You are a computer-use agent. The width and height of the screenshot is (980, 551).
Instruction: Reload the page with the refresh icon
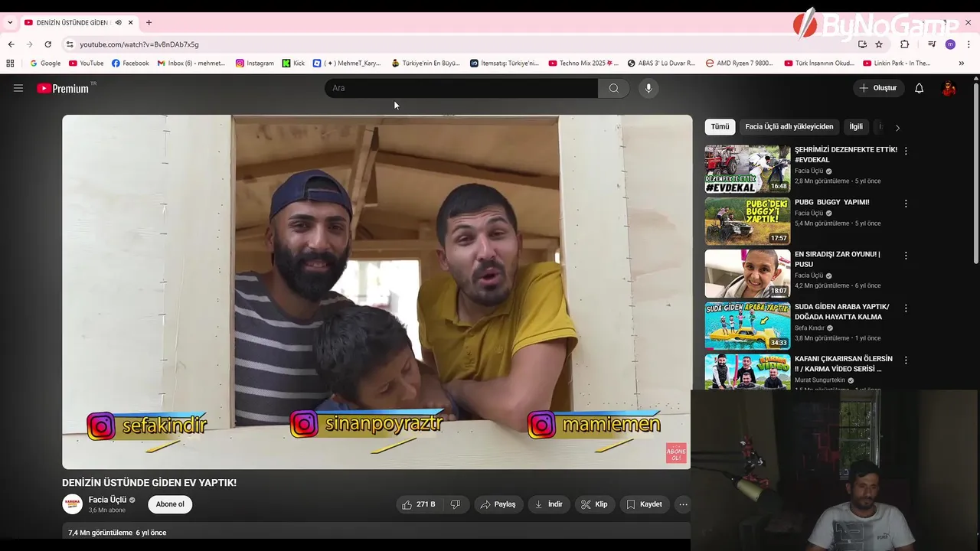click(47, 44)
